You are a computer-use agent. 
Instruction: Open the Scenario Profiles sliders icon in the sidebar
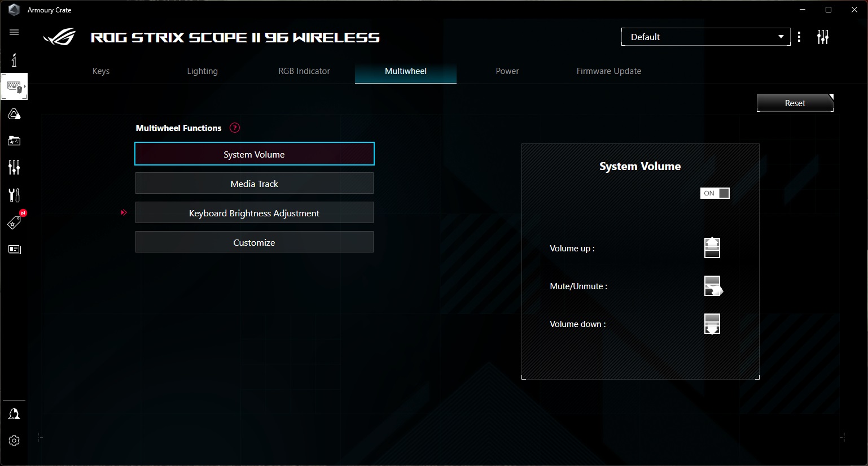pyautogui.click(x=14, y=167)
